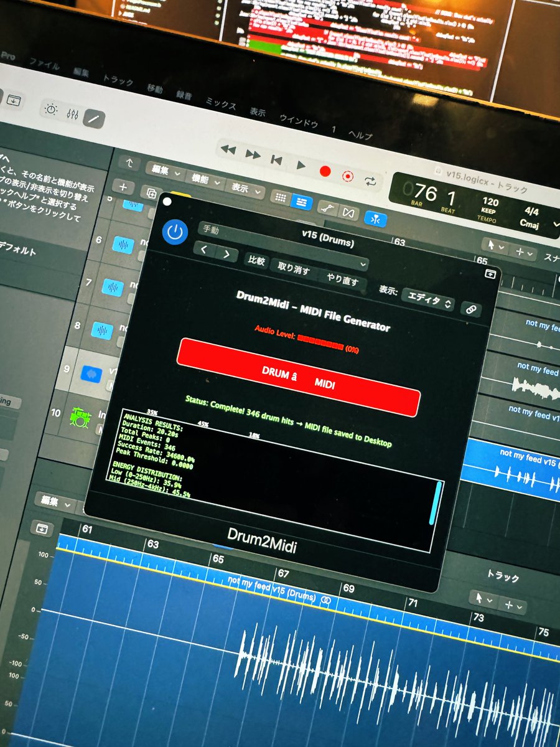
Task: Open 表示 menu in menu bar
Action: tap(258, 112)
